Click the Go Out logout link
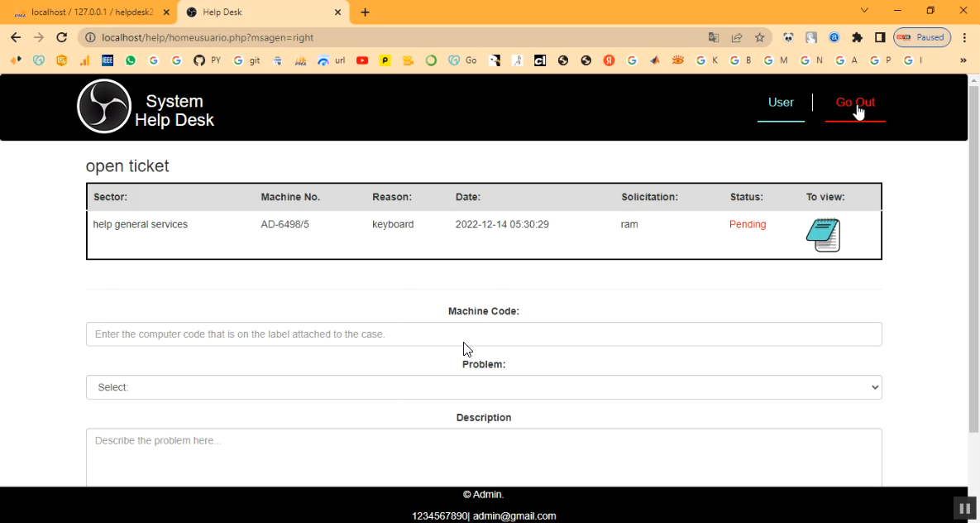The height and width of the screenshot is (523, 980). tap(855, 103)
